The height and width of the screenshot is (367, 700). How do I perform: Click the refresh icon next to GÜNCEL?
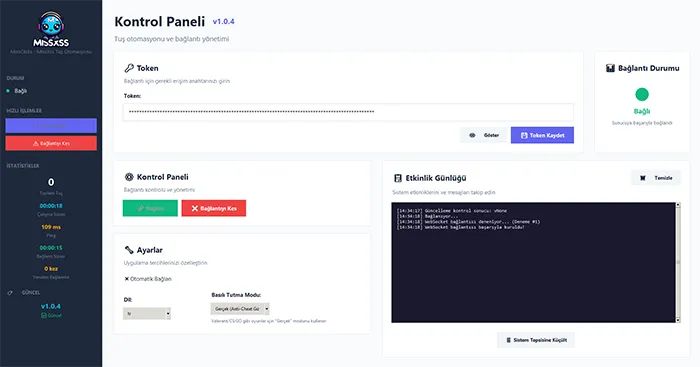[10, 293]
